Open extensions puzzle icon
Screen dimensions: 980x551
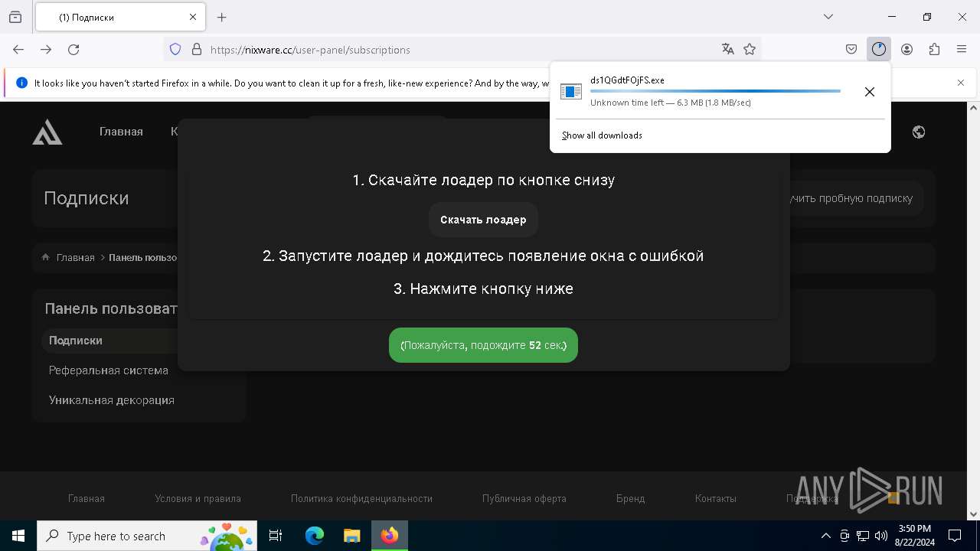(934, 50)
